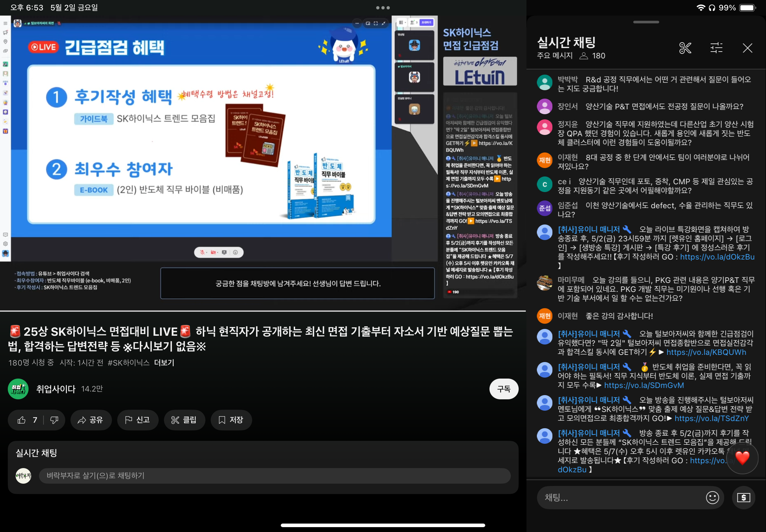This screenshot has width=766, height=532.
Task: Open the clip scissors icon in chat header
Action: point(685,48)
